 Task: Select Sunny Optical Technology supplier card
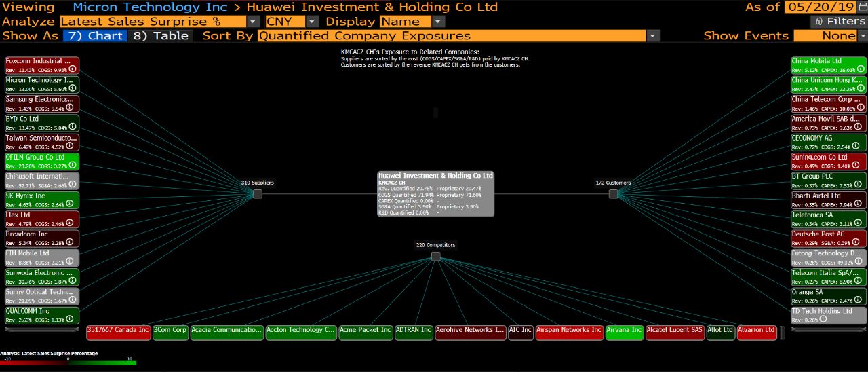coord(42,296)
